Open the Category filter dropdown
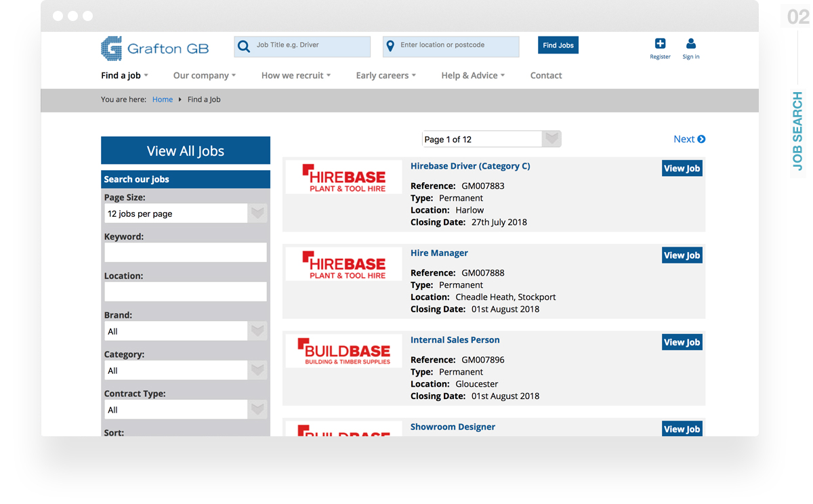 click(186, 371)
